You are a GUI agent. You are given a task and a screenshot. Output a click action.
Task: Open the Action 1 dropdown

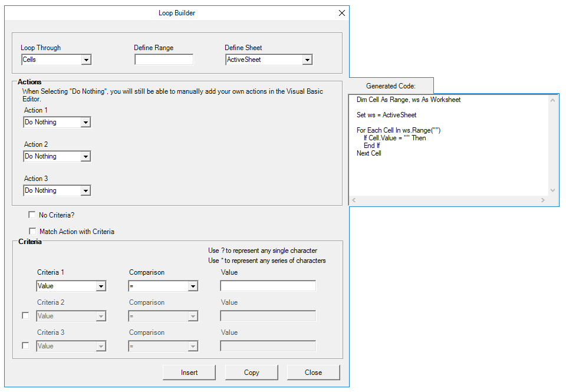pos(86,122)
